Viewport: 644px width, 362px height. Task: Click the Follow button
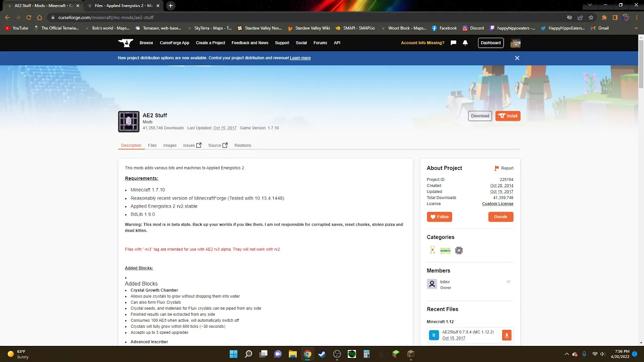click(439, 217)
